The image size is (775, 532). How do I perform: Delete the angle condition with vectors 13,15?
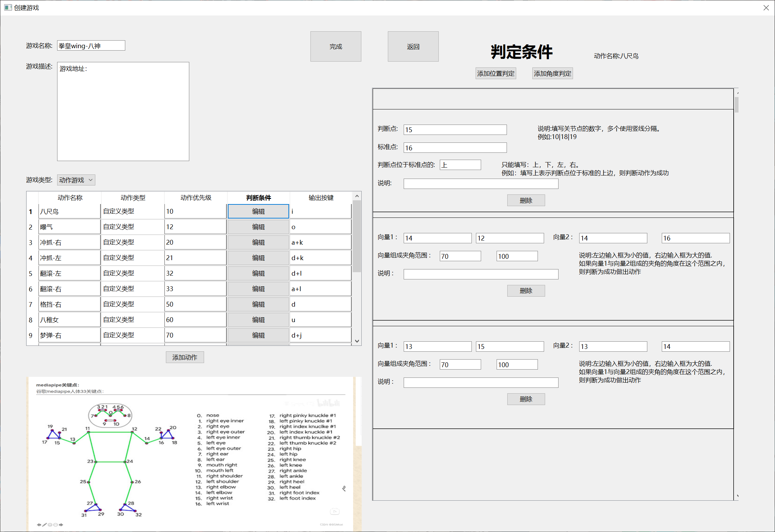526,399
